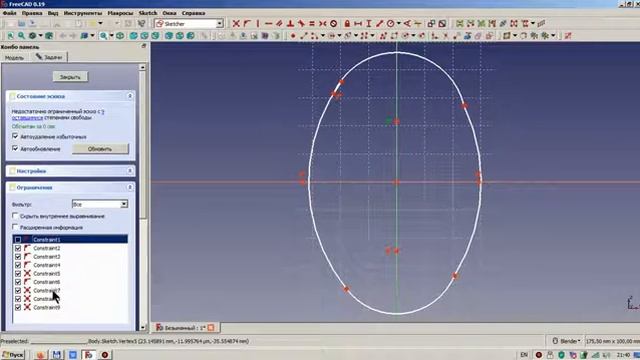Open the constraints filter dropdown

click(124, 204)
